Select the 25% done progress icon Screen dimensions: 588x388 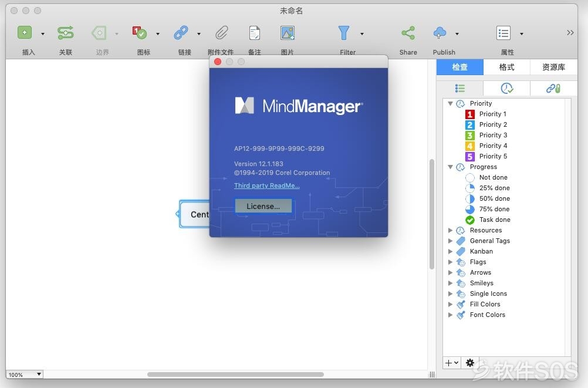coord(470,188)
